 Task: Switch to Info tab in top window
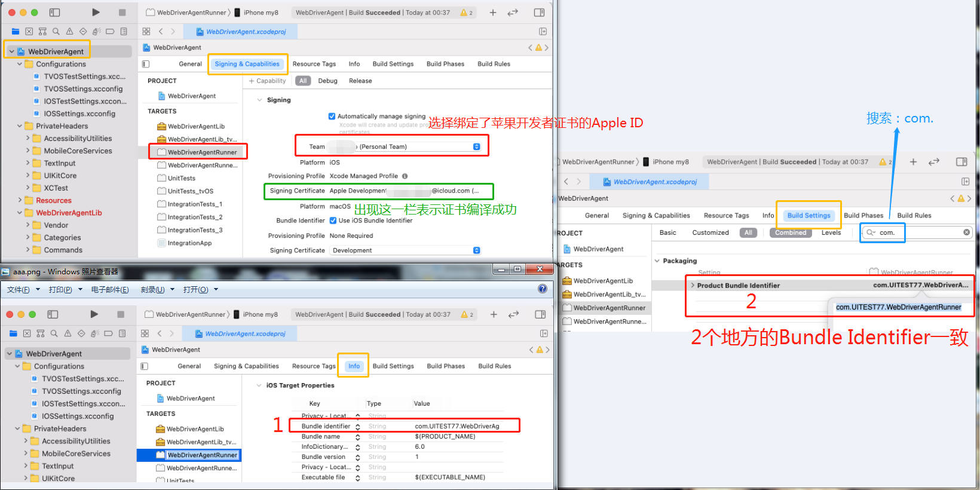354,64
